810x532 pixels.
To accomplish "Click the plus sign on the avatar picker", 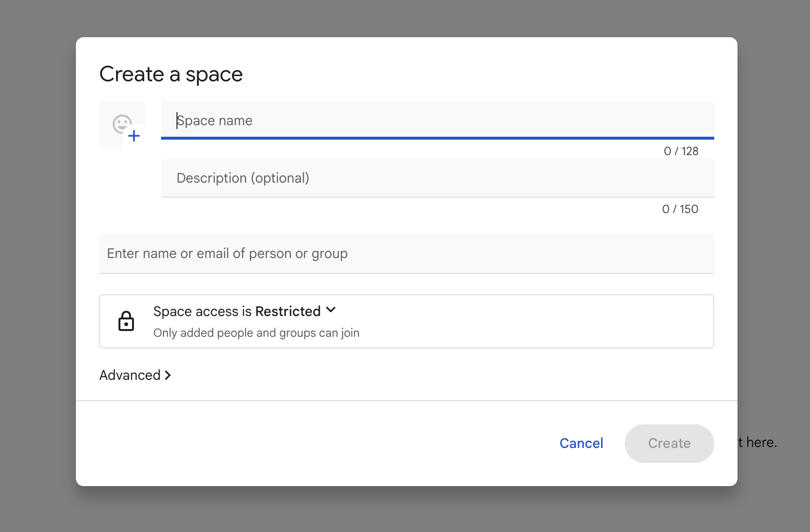I will [x=134, y=136].
